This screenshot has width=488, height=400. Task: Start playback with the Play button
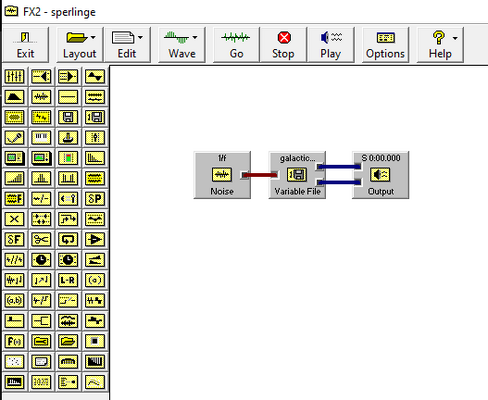(x=331, y=45)
